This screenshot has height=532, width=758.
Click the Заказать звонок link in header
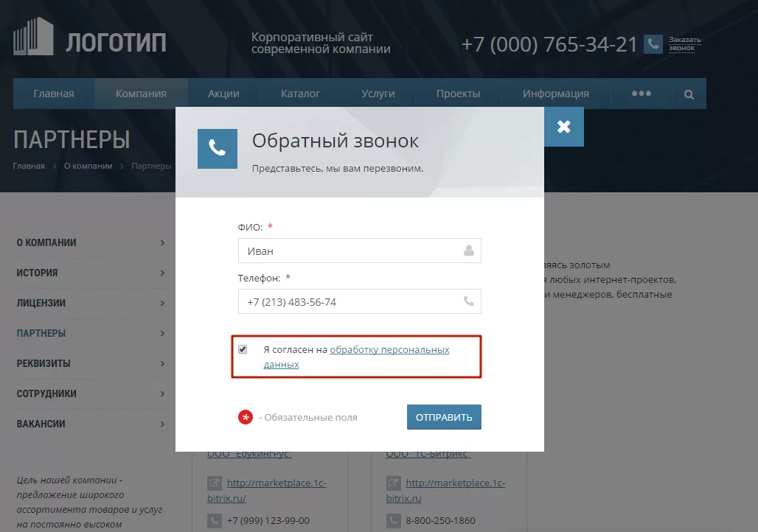pyautogui.click(x=684, y=43)
